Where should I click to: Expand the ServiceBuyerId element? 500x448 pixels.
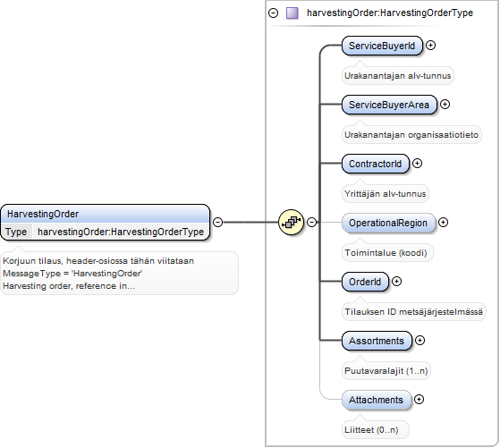pos(430,46)
